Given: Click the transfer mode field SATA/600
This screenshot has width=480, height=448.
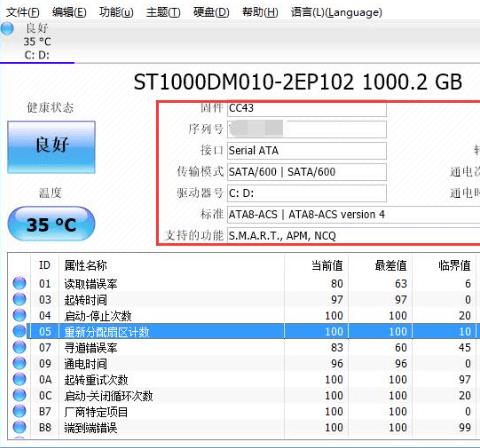Looking at the screenshot, I should point(307,172).
